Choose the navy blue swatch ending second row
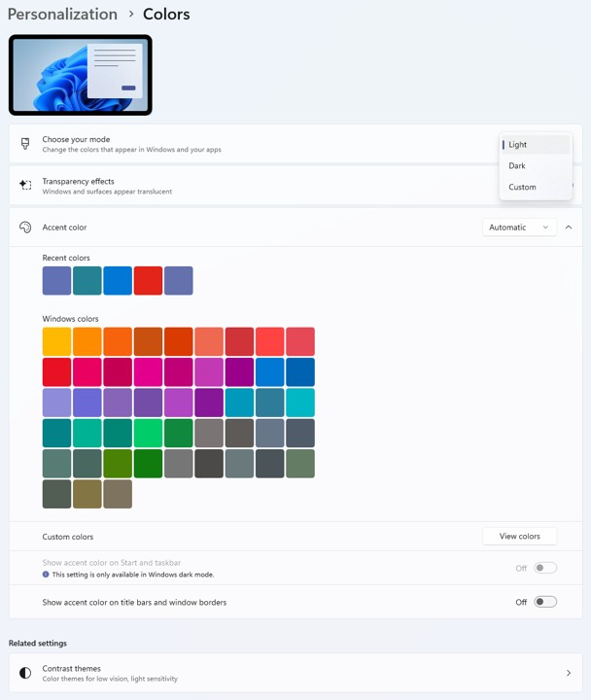 (x=300, y=371)
